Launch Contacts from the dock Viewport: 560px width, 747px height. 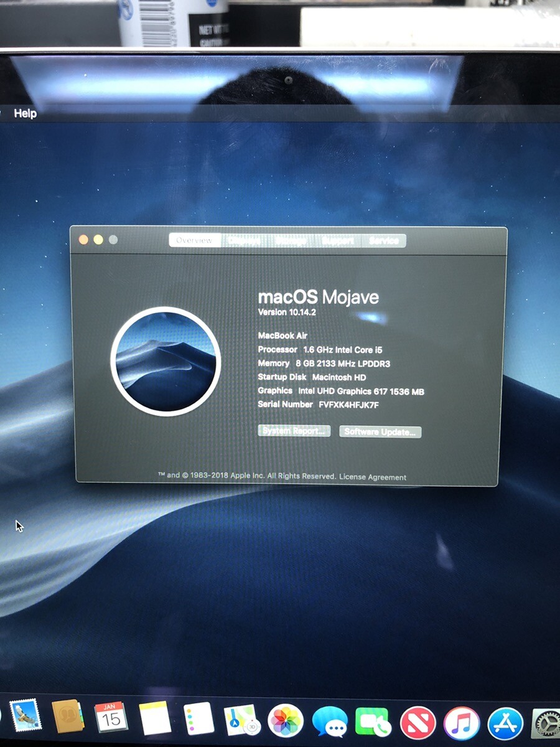tap(67, 716)
